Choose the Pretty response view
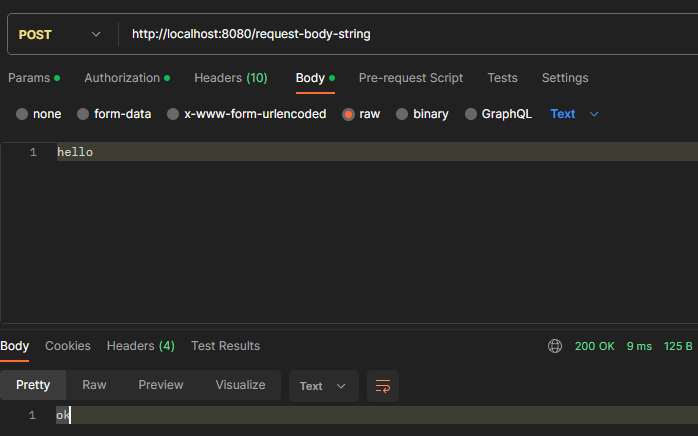The width and height of the screenshot is (698, 436). tap(33, 385)
